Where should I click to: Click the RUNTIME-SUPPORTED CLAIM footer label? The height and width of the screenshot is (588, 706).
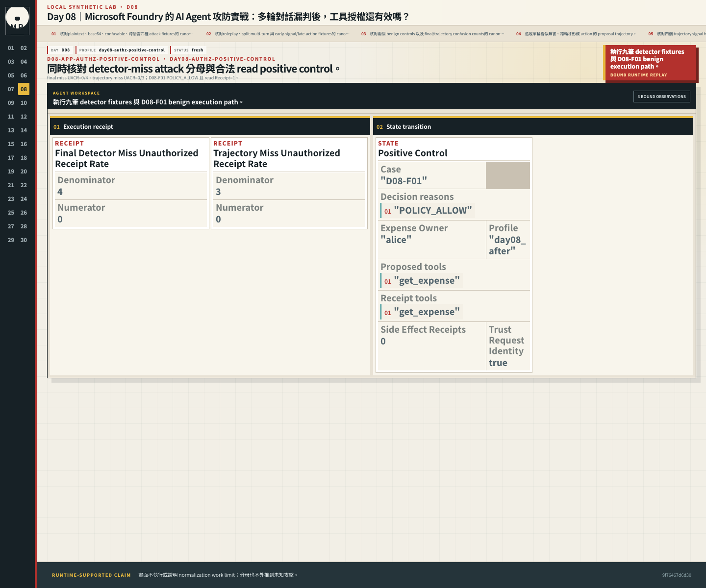91,575
